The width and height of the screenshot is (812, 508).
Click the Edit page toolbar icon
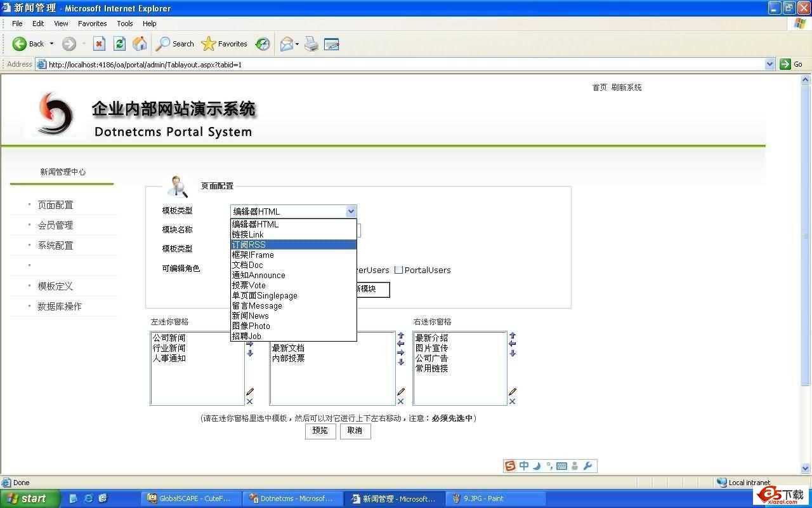point(331,44)
